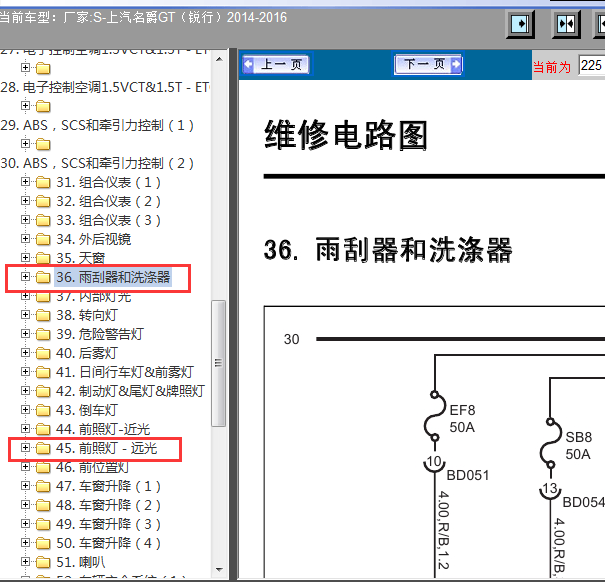Click the diagram heading 36. 雨刮器和洗涤器
Viewport: 605px width, 582px height.
388,250
